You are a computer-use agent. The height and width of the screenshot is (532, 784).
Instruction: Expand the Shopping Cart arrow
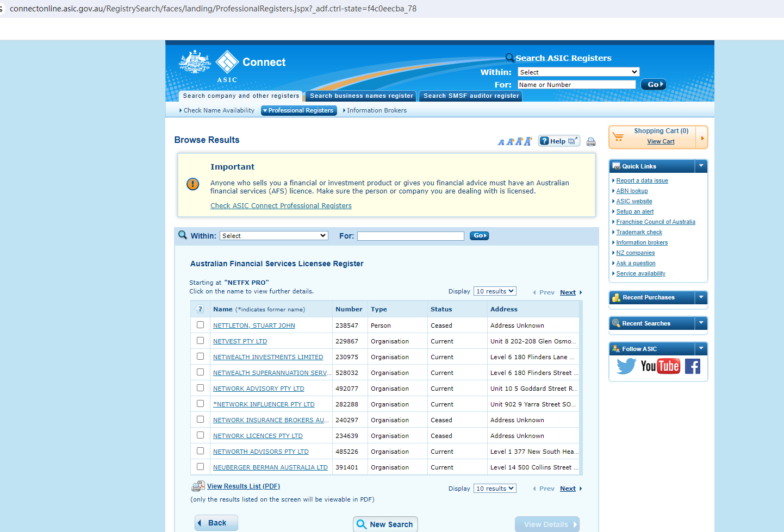pos(702,138)
